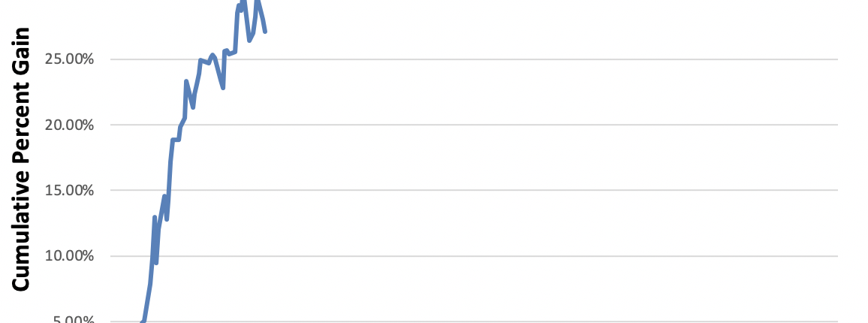Click the right end of the blue line

point(265,31)
